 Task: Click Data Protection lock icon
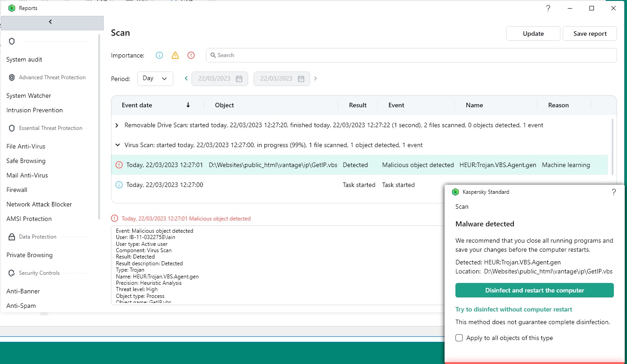[x=12, y=237]
